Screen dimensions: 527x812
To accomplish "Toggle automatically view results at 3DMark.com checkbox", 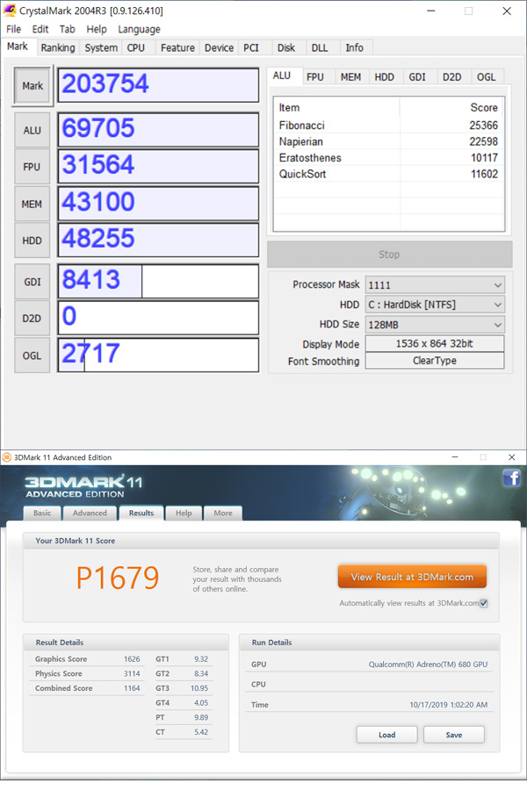I will tap(483, 603).
